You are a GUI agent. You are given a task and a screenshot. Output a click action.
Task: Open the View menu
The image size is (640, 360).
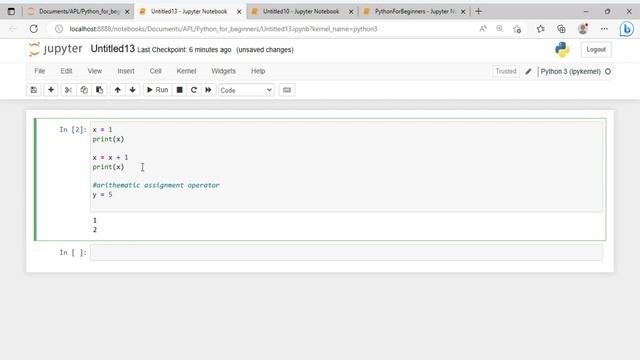pos(95,71)
